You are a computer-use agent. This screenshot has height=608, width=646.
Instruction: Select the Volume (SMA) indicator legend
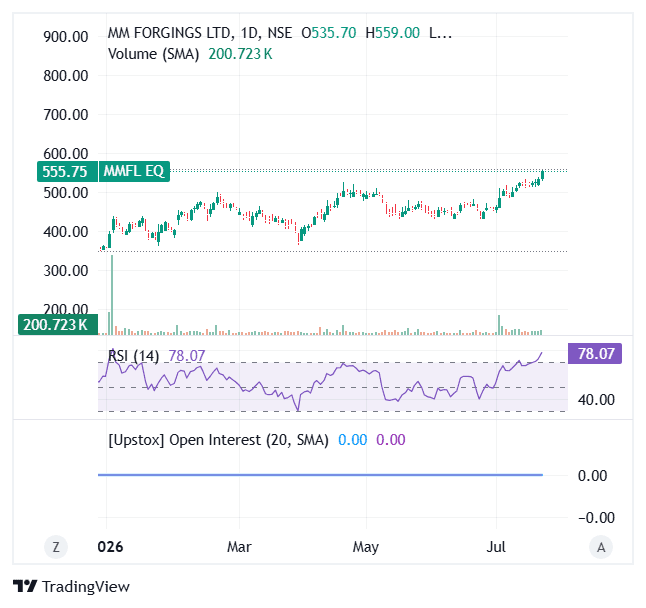(x=153, y=54)
